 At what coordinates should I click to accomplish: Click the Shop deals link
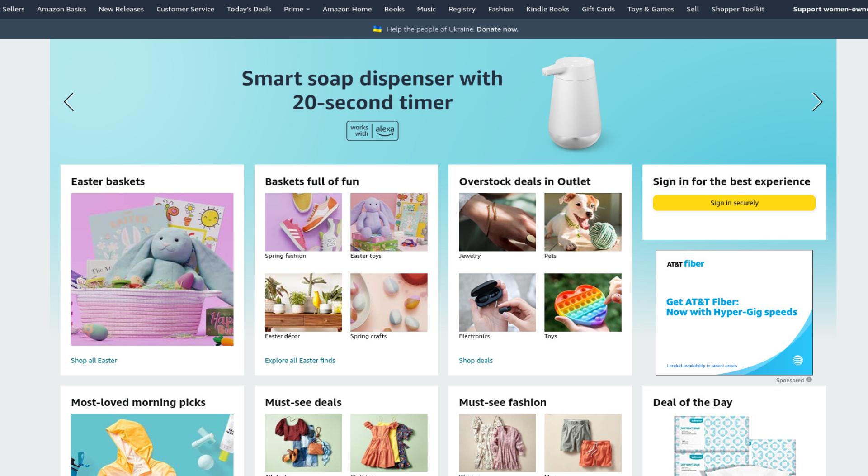pos(476,360)
